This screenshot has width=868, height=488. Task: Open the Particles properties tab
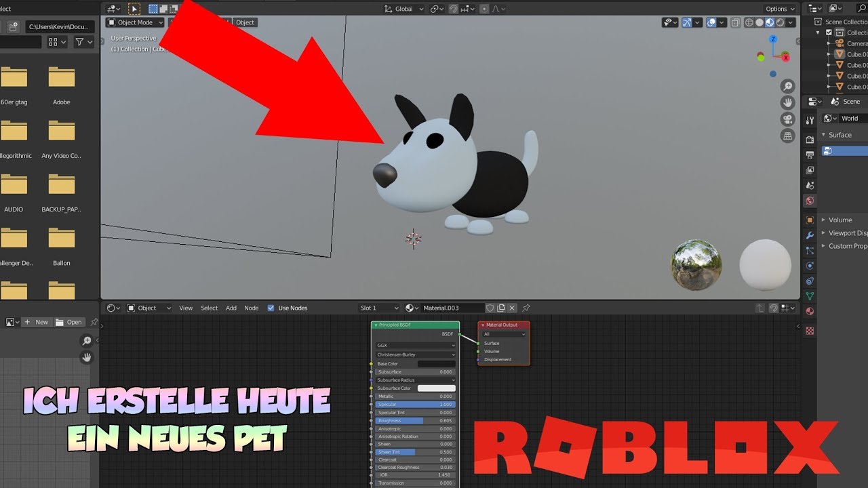point(810,251)
